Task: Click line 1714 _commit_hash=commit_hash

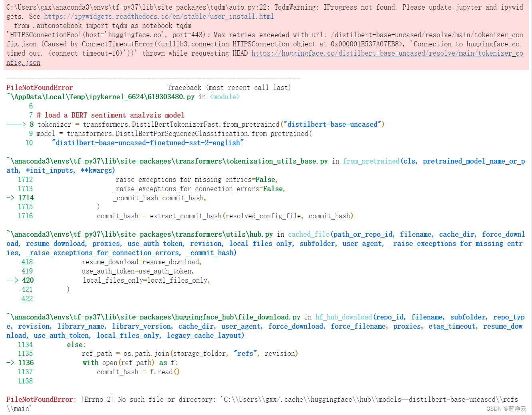Action: pyautogui.click(x=159, y=198)
